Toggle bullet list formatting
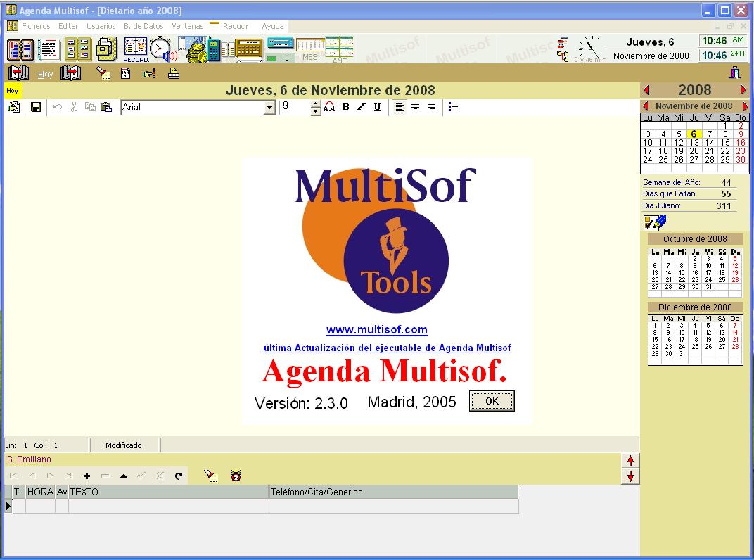 [453, 107]
